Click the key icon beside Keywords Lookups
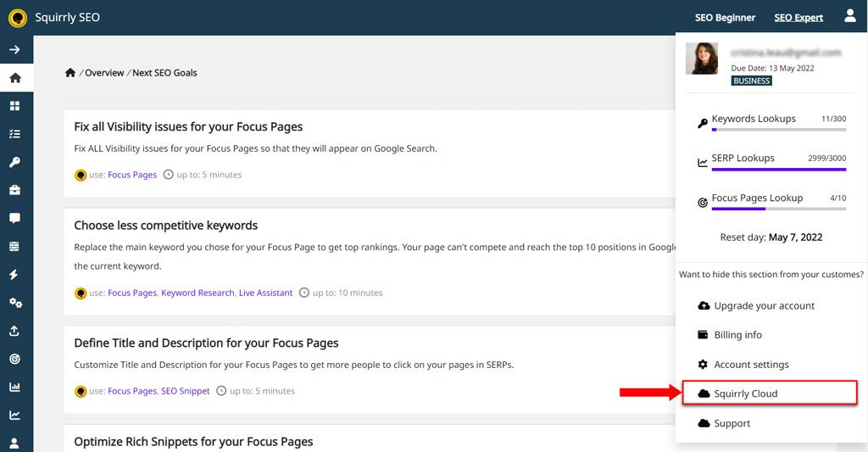The height and width of the screenshot is (452, 868). point(703,124)
